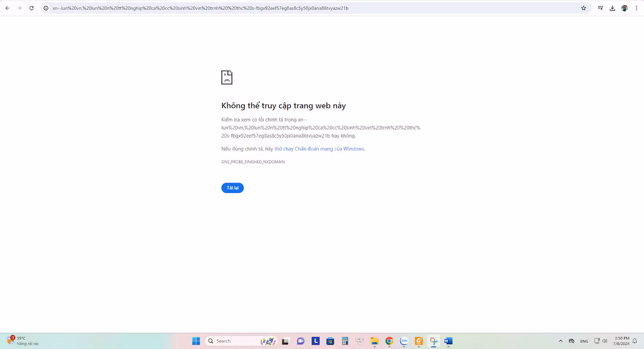
Task: Click the address bar URL text
Action: coord(200,8)
